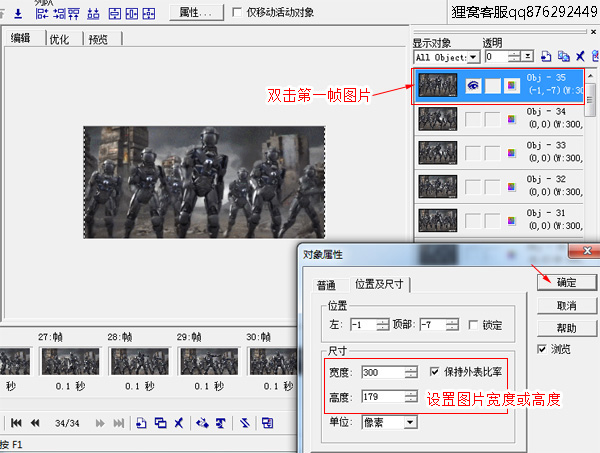Image resolution: width=600 pixels, height=453 pixels.
Task: Click the color palette icon of Obj - 31
Action: click(512, 220)
